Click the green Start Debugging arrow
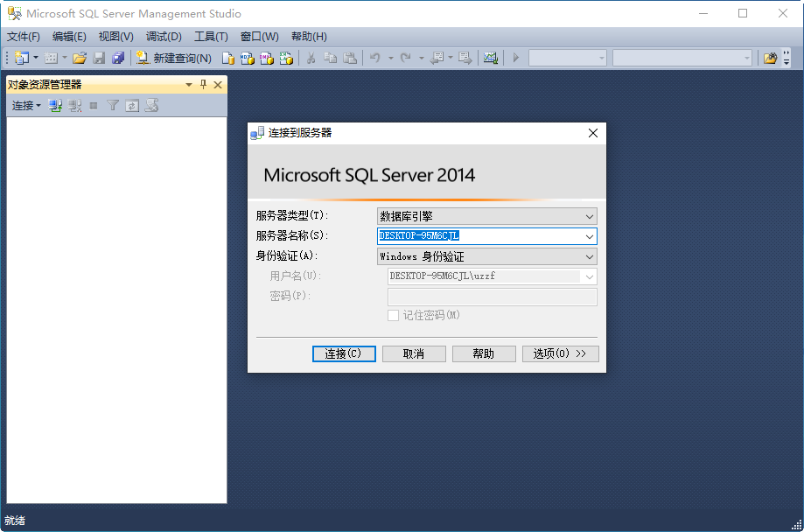 point(516,58)
